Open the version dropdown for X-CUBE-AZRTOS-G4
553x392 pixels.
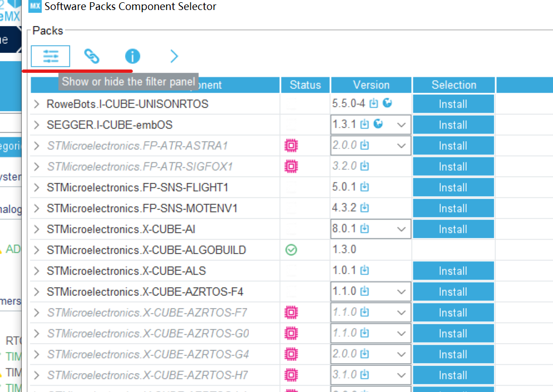pos(403,354)
